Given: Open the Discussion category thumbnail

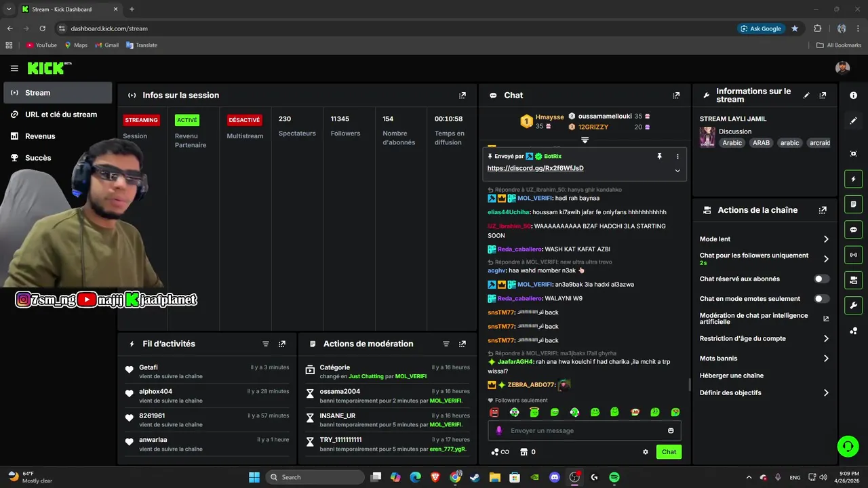Looking at the screenshot, I should (707, 137).
